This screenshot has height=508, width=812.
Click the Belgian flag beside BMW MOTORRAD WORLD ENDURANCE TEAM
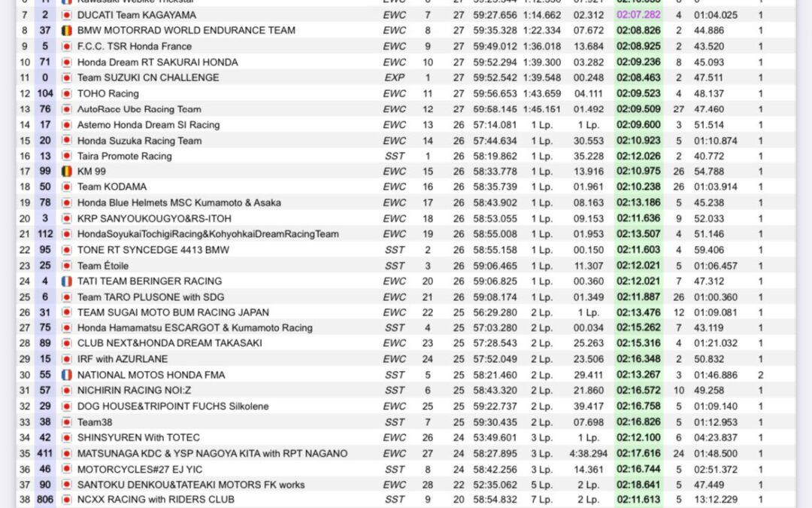(66, 31)
